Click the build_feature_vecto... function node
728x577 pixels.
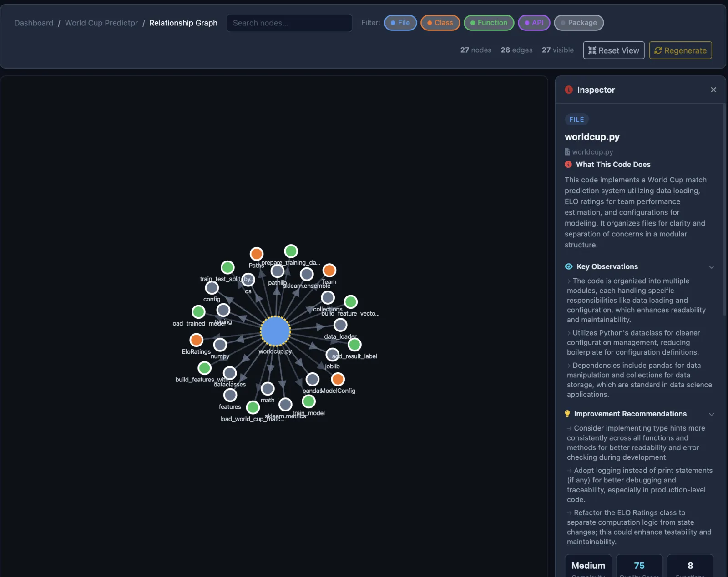(350, 302)
